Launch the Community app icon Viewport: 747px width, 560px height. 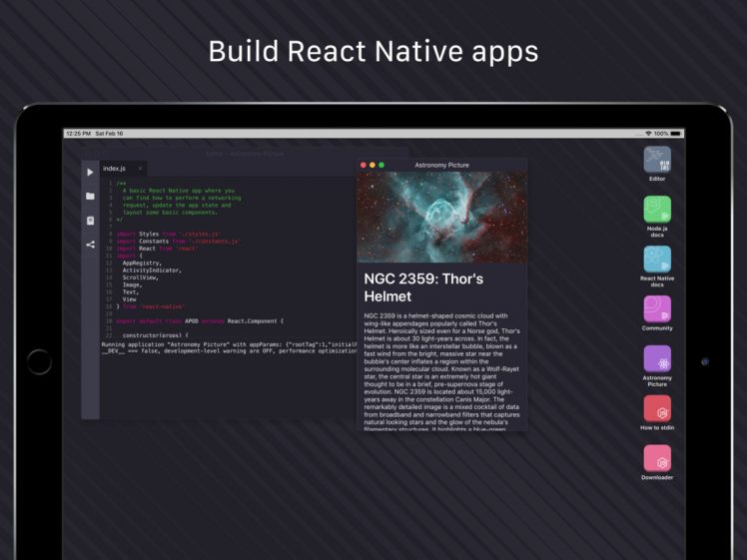click(x=657, y=308)
